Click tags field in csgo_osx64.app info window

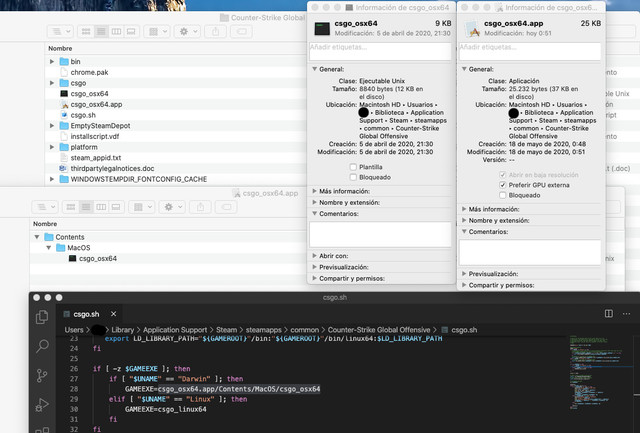pos(530,51)
